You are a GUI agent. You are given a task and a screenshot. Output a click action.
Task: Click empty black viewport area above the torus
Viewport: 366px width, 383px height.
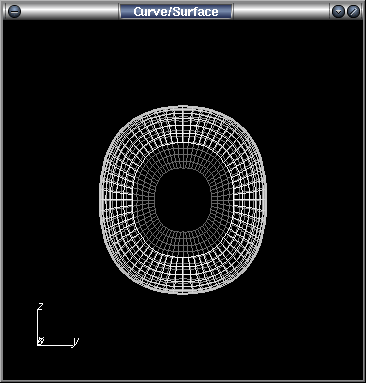click(183, 62)
